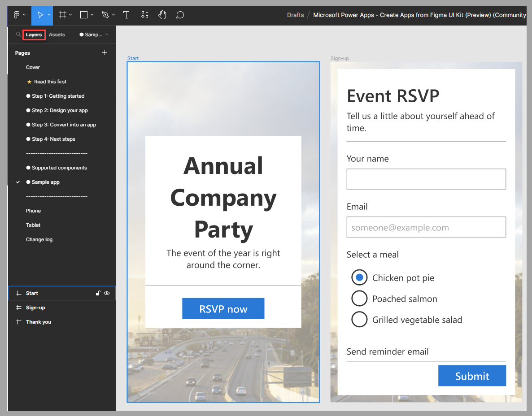
Task: Select the Comment tool
Action: click(x=180, y=15)
